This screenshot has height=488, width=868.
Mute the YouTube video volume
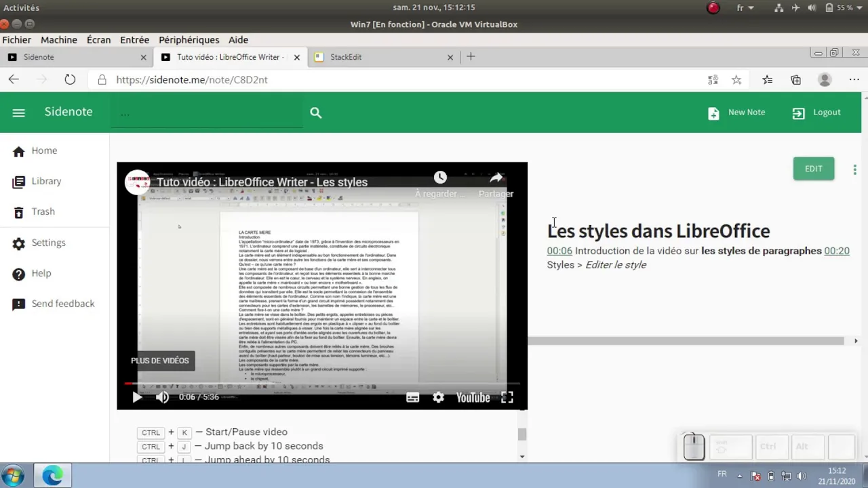[x=162, y=398]
